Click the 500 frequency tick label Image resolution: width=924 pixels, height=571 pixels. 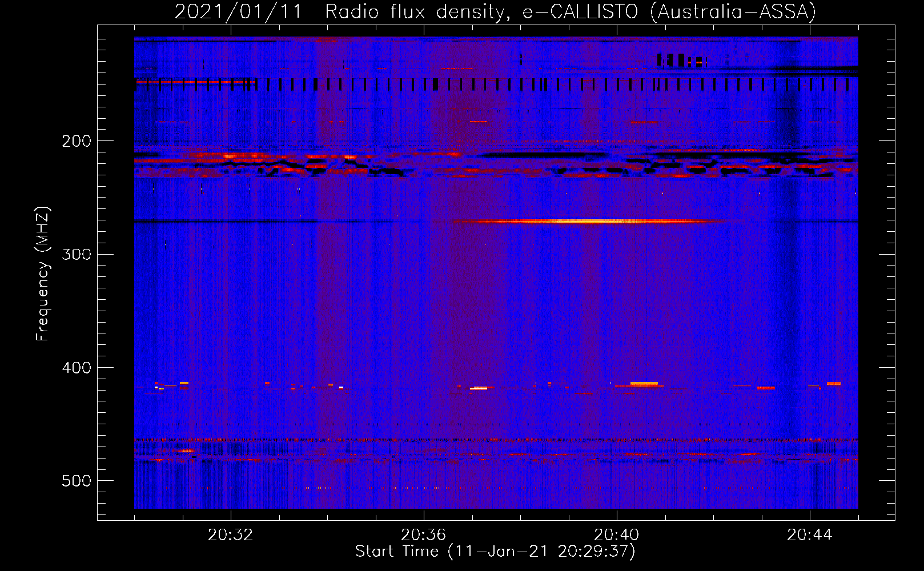pos(76,481)
